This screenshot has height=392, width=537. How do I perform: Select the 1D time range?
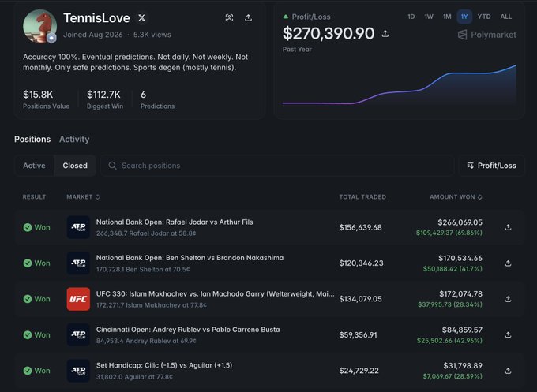coord(411,17)
